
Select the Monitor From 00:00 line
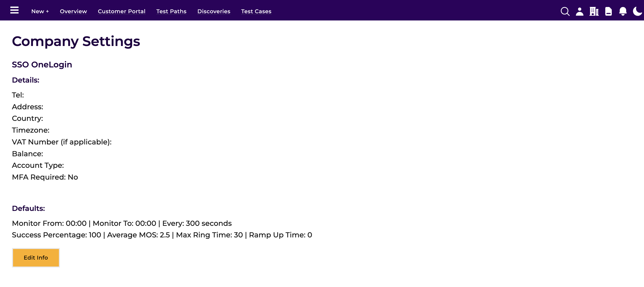coord(122,223)
